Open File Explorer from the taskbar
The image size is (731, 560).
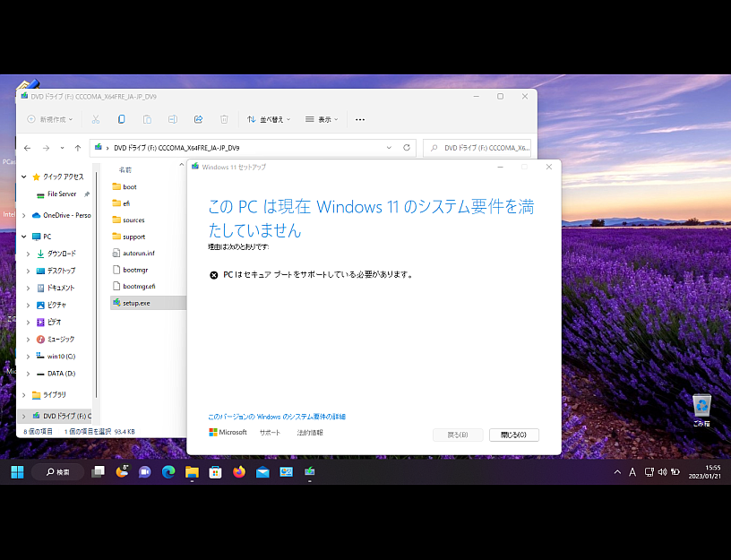tap(192, 472)
